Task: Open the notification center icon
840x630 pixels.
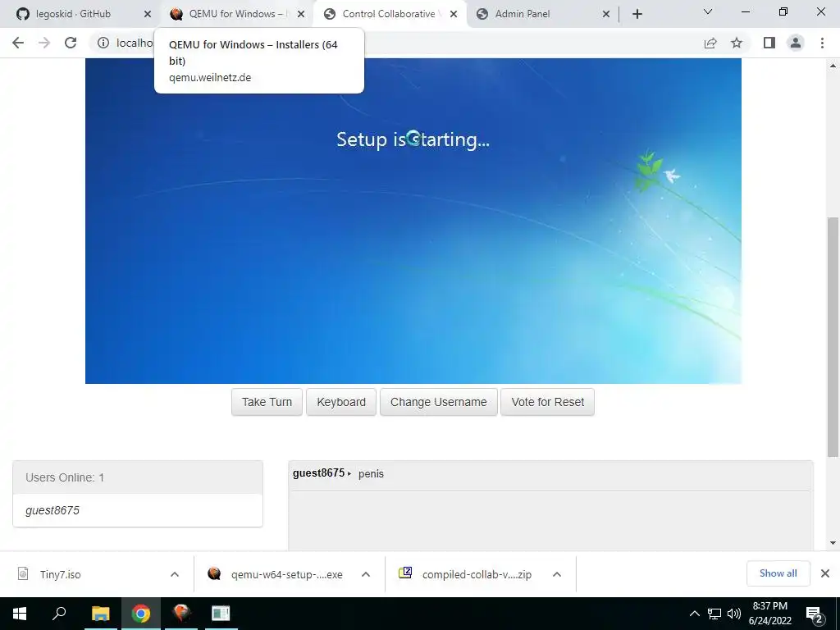Action: (815, 614)
